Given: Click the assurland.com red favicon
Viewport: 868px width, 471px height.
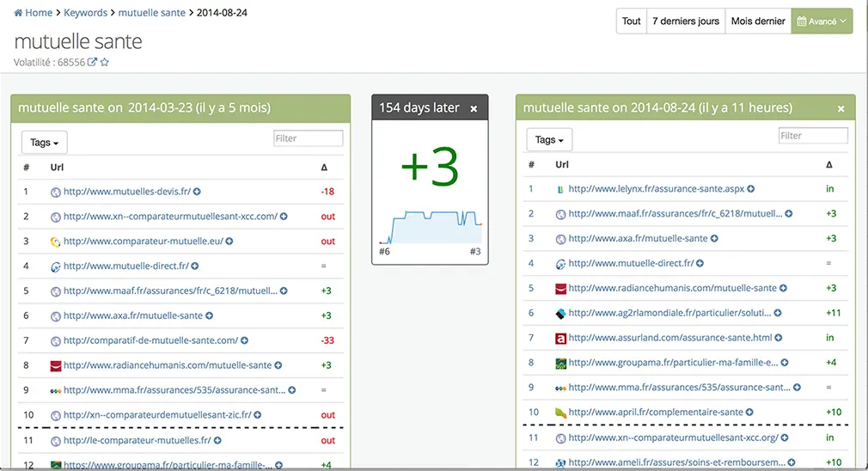Looking at the screenshot, I should (x=560, y=338).
